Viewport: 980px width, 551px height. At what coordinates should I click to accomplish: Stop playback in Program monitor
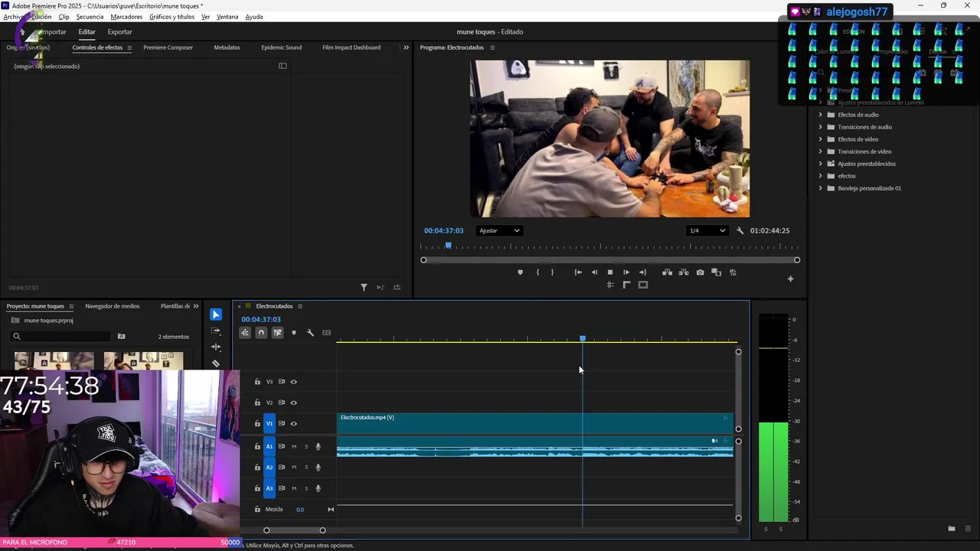(x=610, y=272)
